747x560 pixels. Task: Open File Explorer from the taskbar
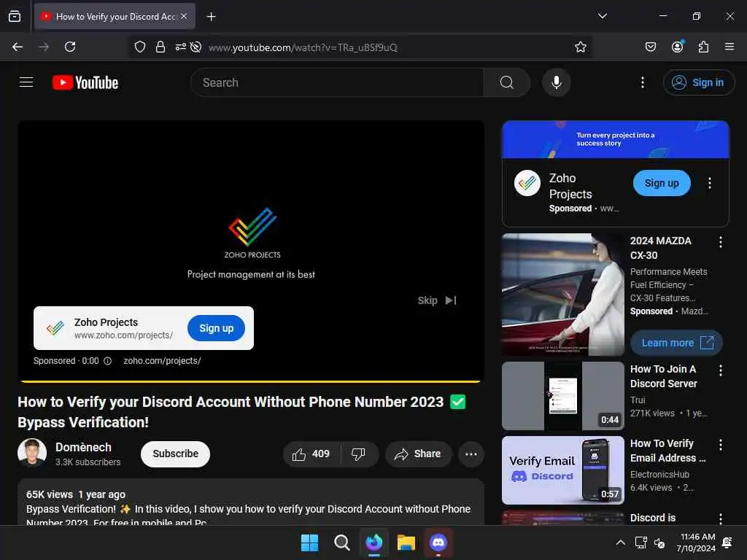coord(406,542)
